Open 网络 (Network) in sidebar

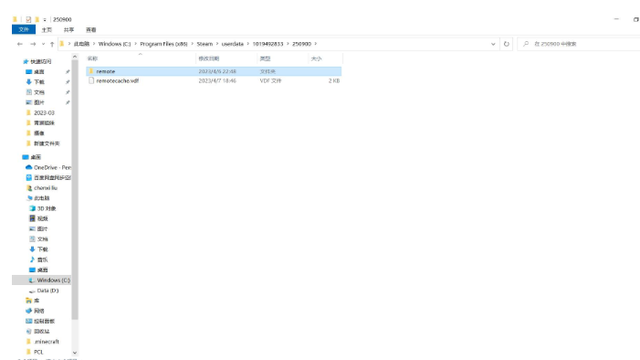coord(39,311)
